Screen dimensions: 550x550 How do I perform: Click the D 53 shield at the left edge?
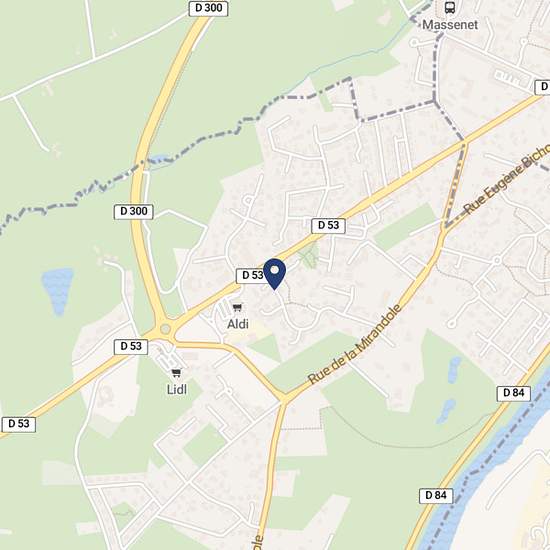tap(19, 424)
